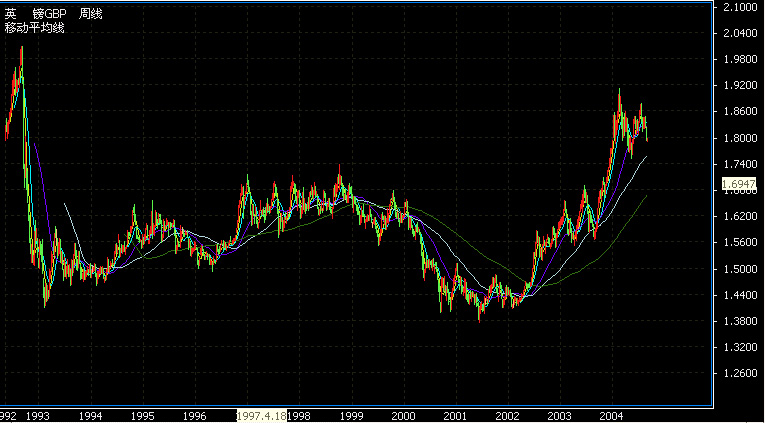Click the 1.2600 price level on axis
The height and width of the screenshot is (423, 765).
(738, 374)
